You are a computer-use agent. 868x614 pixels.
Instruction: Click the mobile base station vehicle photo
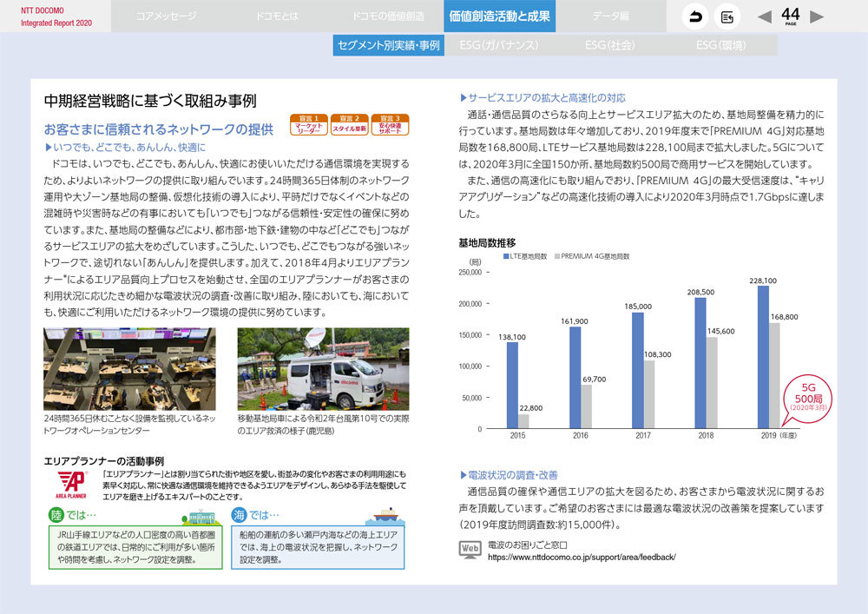click(x=323, y=368)
